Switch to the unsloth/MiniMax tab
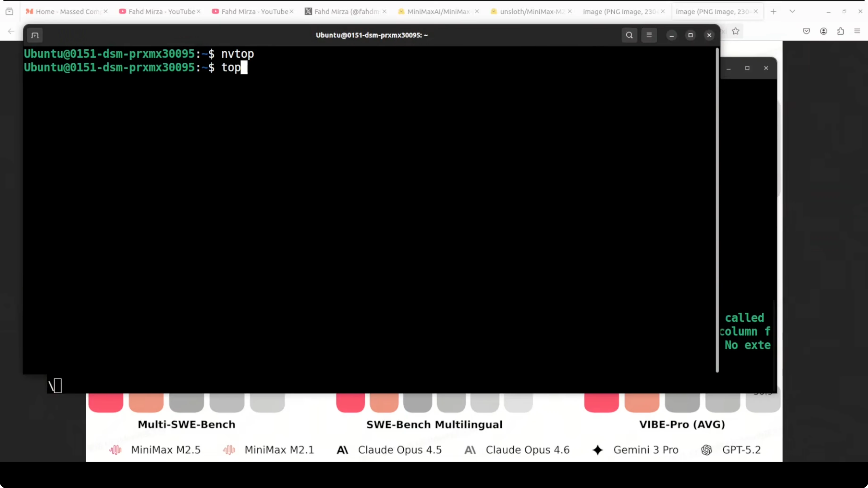This screenshot has height=488, width=868. point(527,11)
